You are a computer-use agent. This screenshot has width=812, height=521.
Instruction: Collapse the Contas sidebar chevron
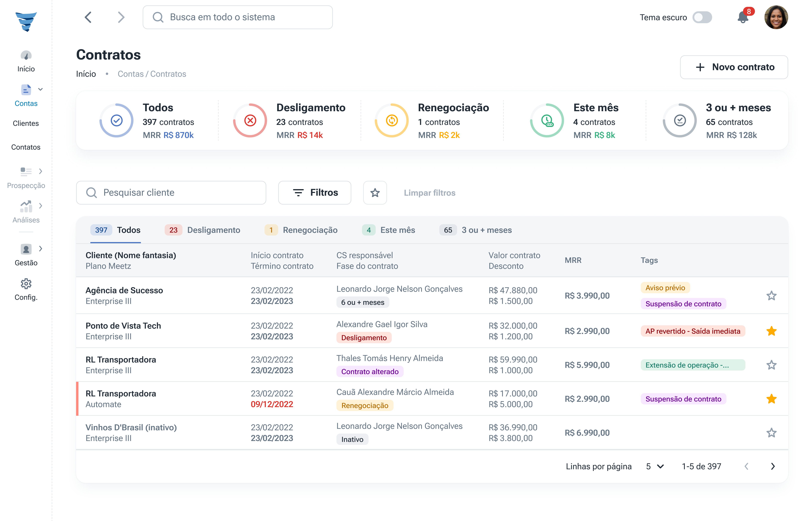tap(41, 90)
